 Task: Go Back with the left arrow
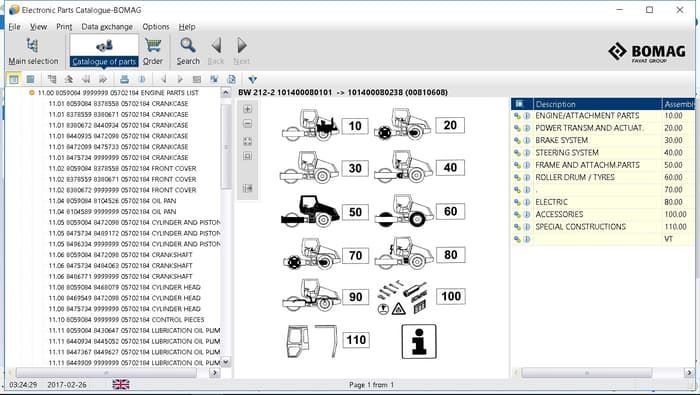(x=216, y=52)
